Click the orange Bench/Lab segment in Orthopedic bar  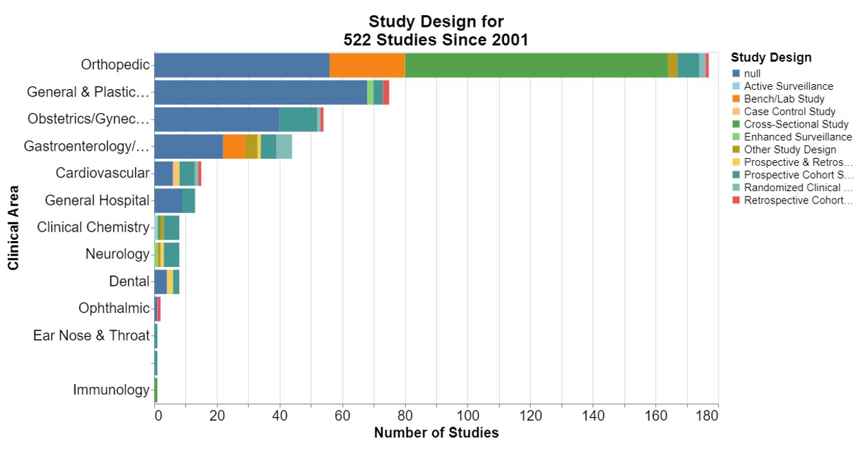(x=367, y=65)
